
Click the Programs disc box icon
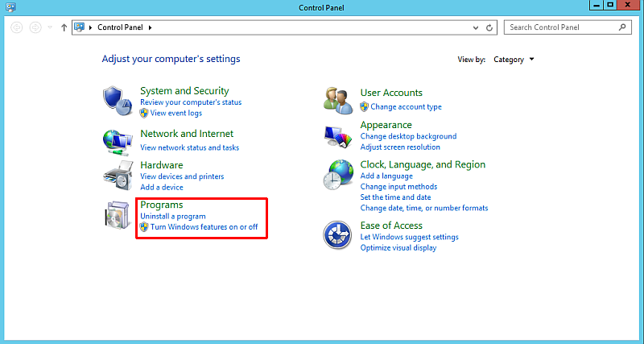pos(118,215)
